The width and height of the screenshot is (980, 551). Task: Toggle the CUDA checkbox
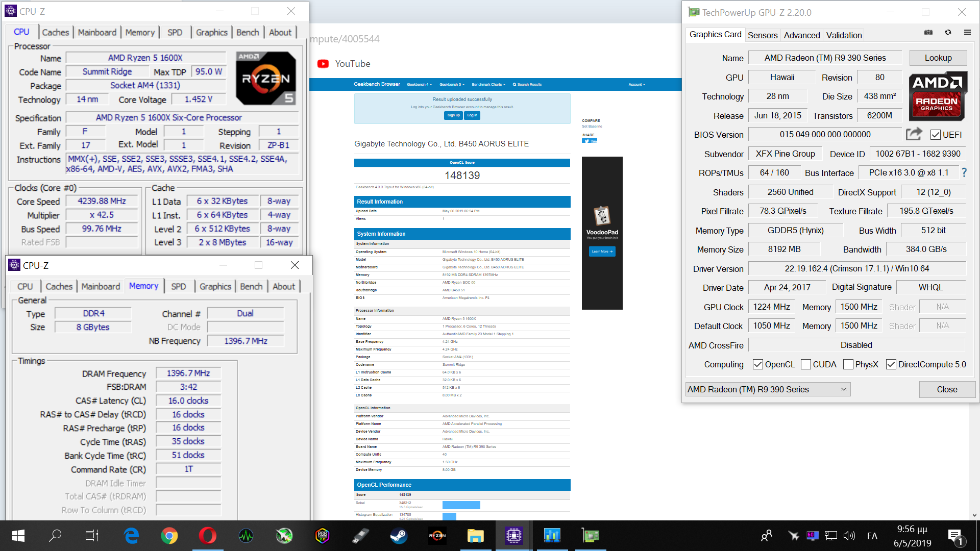pyautogui.click(x=806, y=364)
